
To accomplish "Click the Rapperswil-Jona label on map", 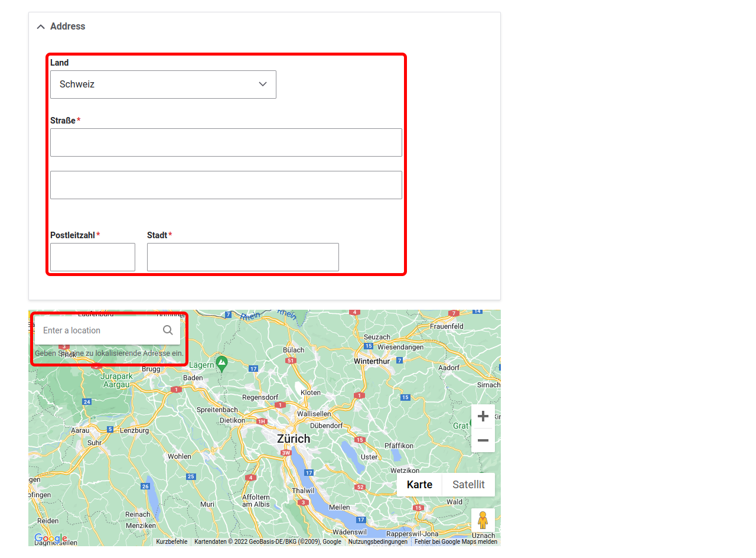I will (x=412, y=534).
